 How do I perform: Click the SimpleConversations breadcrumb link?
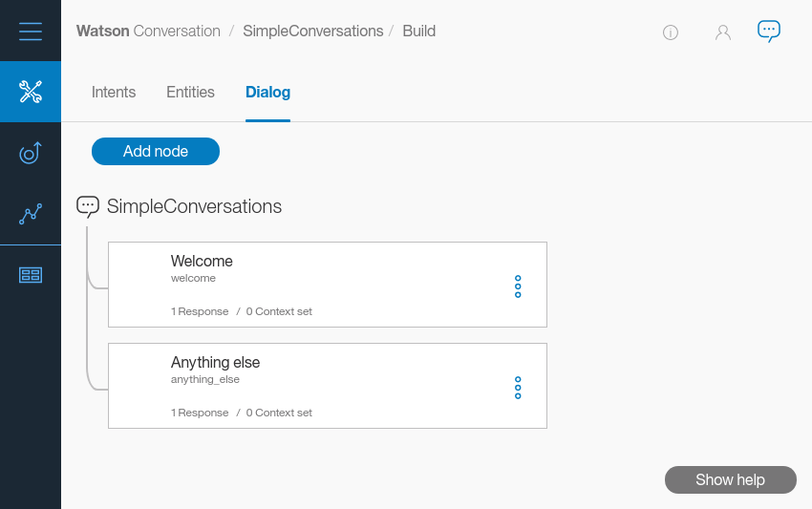(x=312, y=32)
